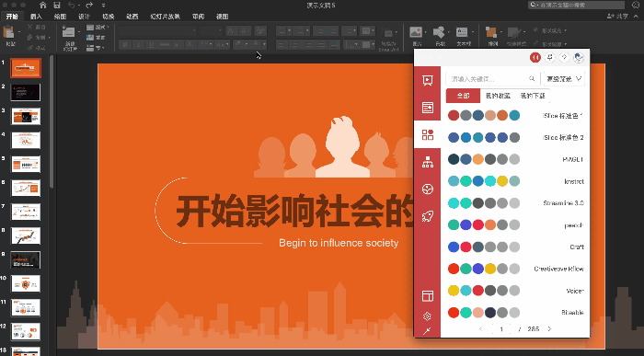The image size is (644, 356).
Task: Open the iSlide presentation library sidebar icon
Action: pyautogui.click(x=427, y=80)
